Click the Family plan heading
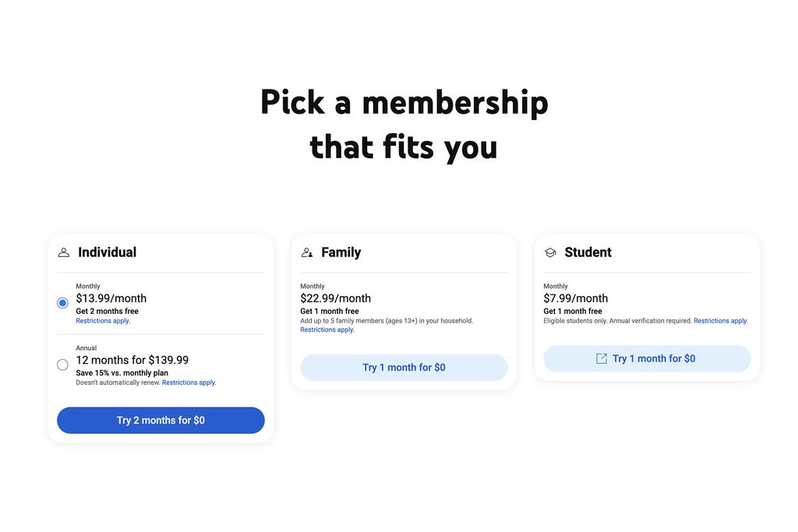 (x=341, y=252)
